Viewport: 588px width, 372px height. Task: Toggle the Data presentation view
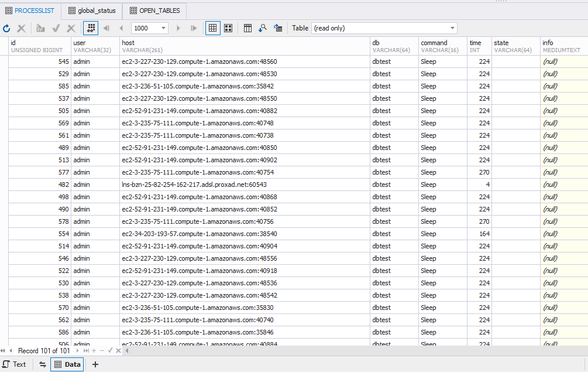pyautogui.click(x=67, y=364)
